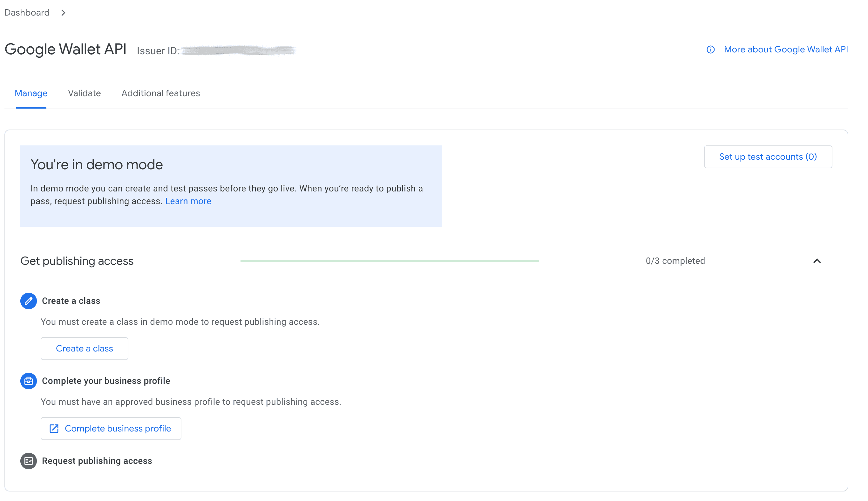Click the briefcase icon for business profile step
868x501 pixels.
click(x=29, y=381)
